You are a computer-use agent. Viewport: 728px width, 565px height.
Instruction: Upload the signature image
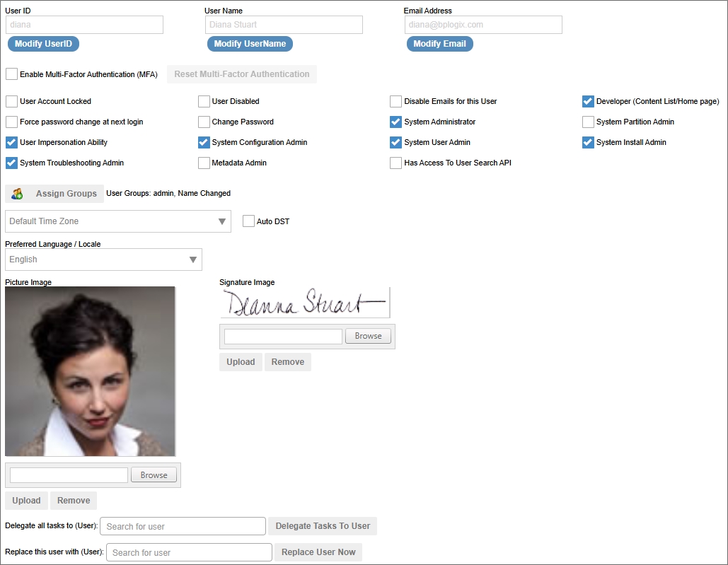(x=241, y=362)
